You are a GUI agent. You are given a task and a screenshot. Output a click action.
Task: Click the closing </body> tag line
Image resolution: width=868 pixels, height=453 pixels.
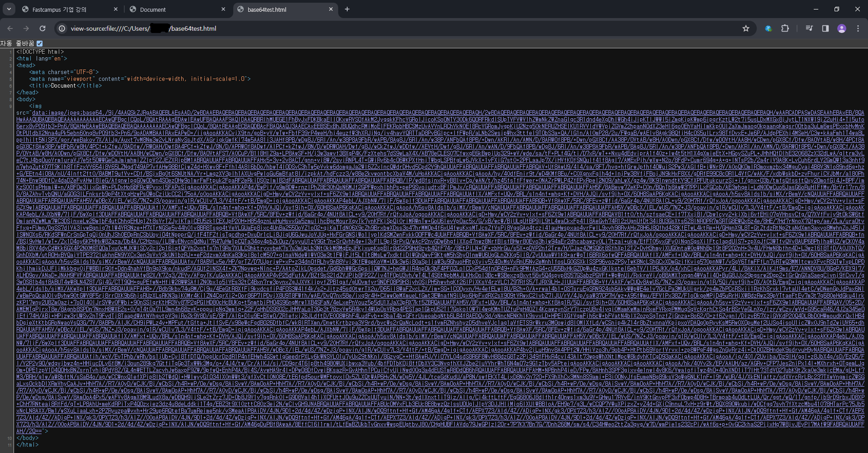pos(28,438)
